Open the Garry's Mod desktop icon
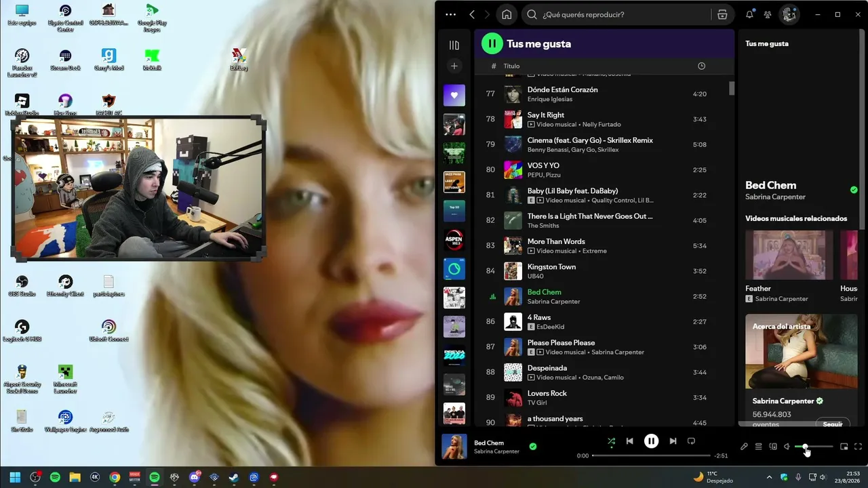The width and height of the screenshot is (868, 488). (108, 60)
